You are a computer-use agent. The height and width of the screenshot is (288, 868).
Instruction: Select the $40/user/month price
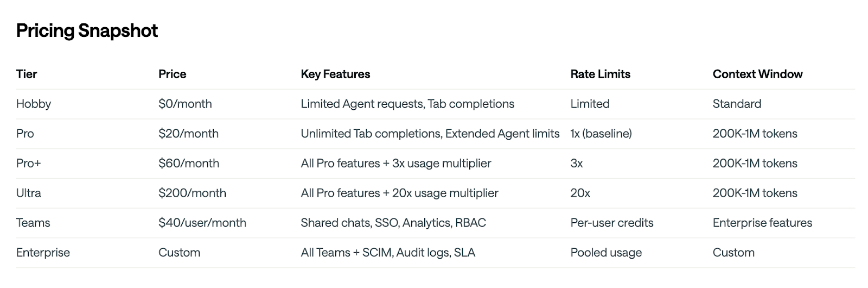pyautogui.click(x=202, y=223)
